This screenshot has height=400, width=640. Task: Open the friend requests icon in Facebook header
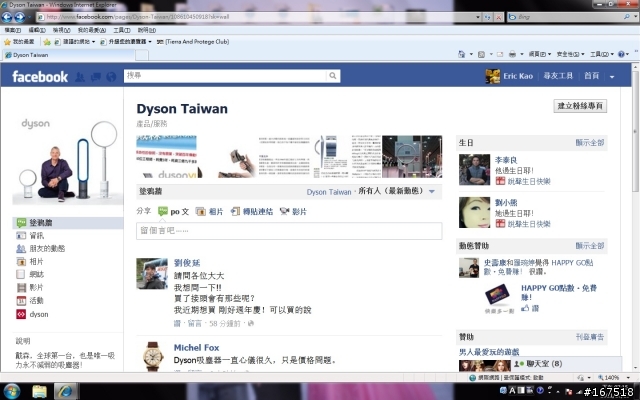[x=80, y=76]
